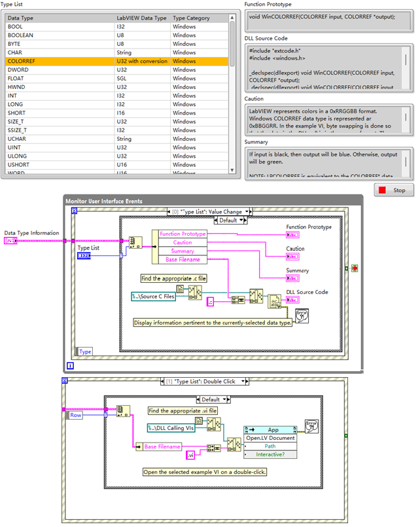Click the Function Prototype text field

tap(328, 21)
